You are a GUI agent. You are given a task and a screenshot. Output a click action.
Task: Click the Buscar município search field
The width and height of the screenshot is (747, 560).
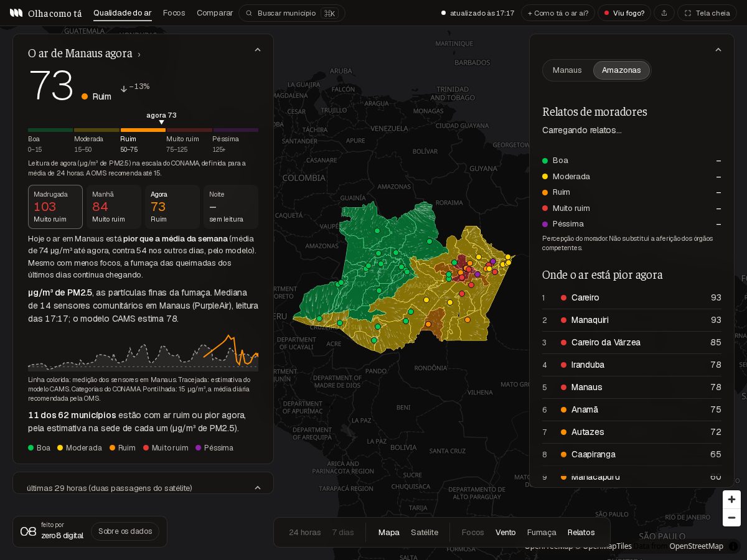(x=291, y=13)
